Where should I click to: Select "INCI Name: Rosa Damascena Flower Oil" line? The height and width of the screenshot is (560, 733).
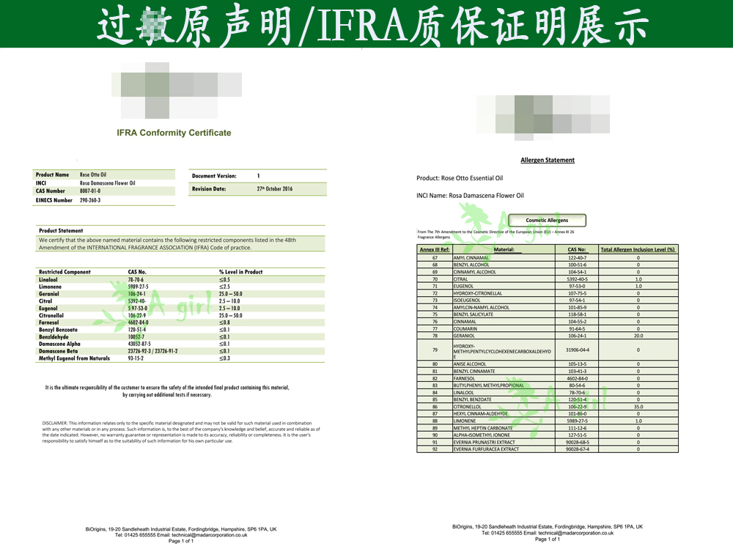pos(470,196)
